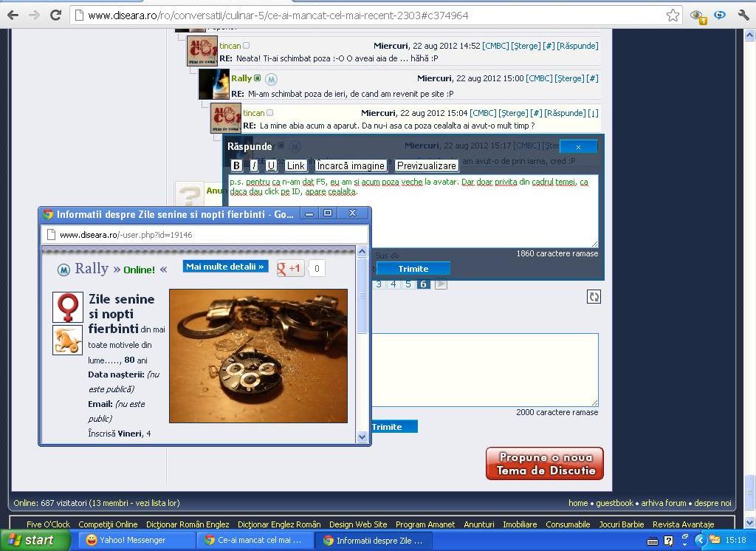Screen dimensions: 756x551
Task: Click popup vertical scrollbar thumb
Action: tap(362, 295)
